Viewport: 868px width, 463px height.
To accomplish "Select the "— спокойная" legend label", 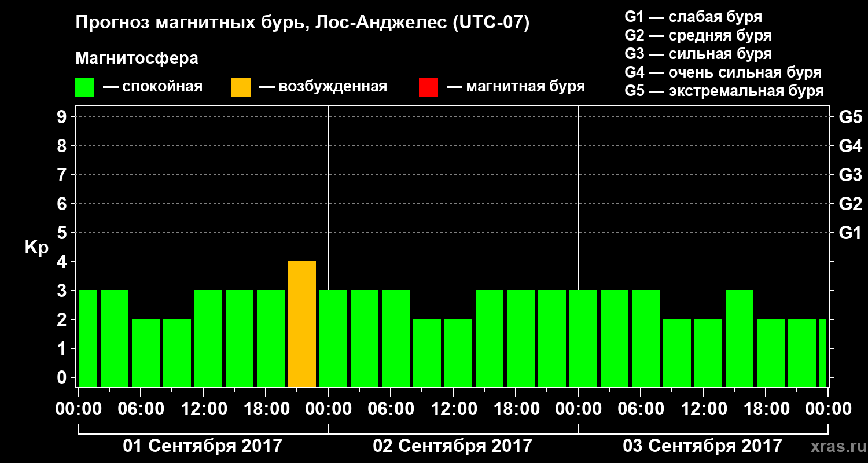I will (153, 87).
